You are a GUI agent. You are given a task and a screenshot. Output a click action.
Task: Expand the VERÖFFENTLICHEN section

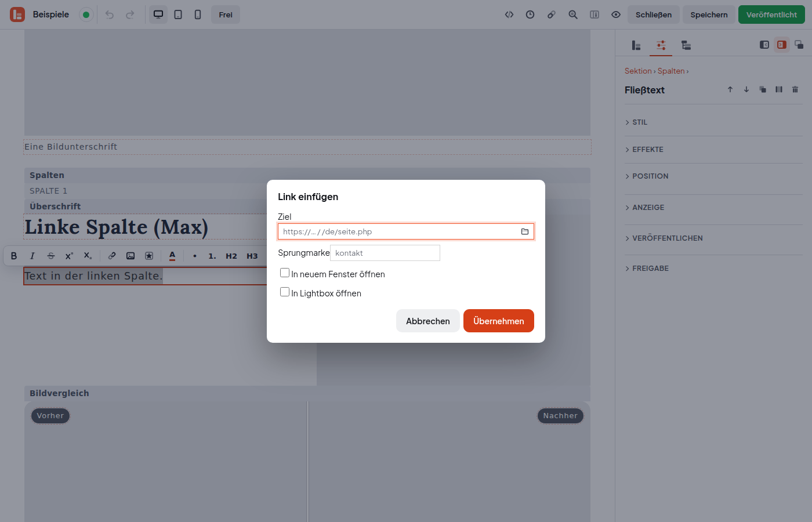(x=713, y=238)
